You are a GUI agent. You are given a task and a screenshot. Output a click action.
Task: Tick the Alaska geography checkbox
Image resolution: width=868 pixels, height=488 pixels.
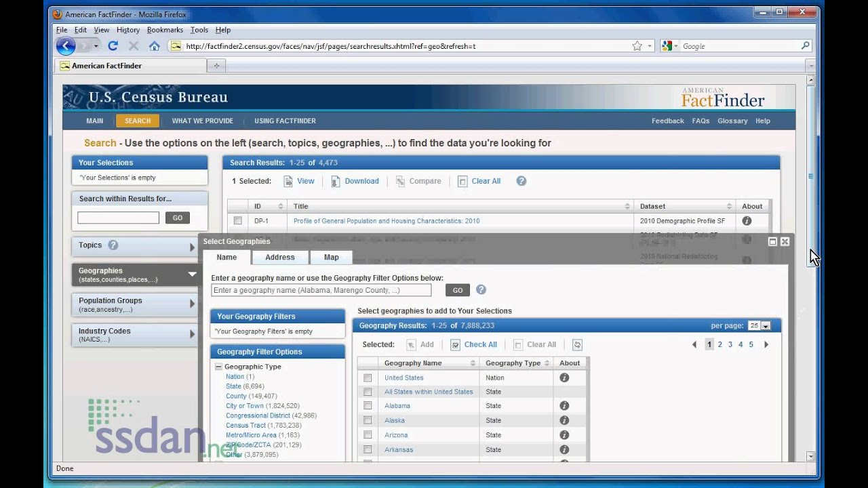pos(368,420)
